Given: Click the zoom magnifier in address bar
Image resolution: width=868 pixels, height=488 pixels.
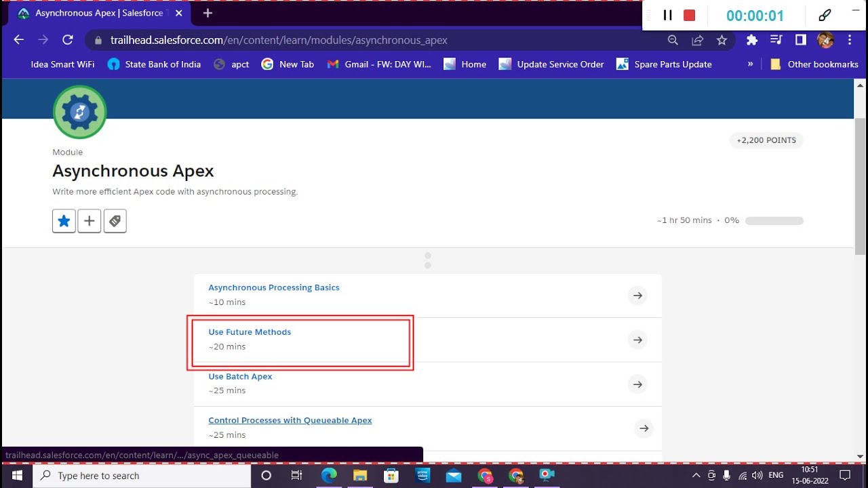Looking at the screenshot, I should pyautogui.click(x=673, y=40).
